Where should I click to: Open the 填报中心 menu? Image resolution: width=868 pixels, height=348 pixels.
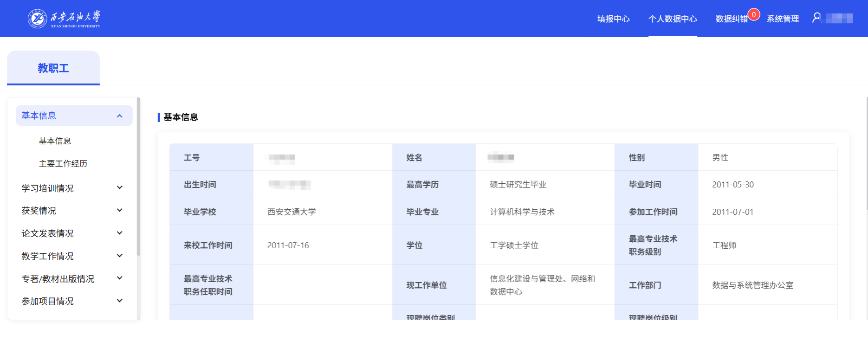pyautogui.click(x=613, y=19)
